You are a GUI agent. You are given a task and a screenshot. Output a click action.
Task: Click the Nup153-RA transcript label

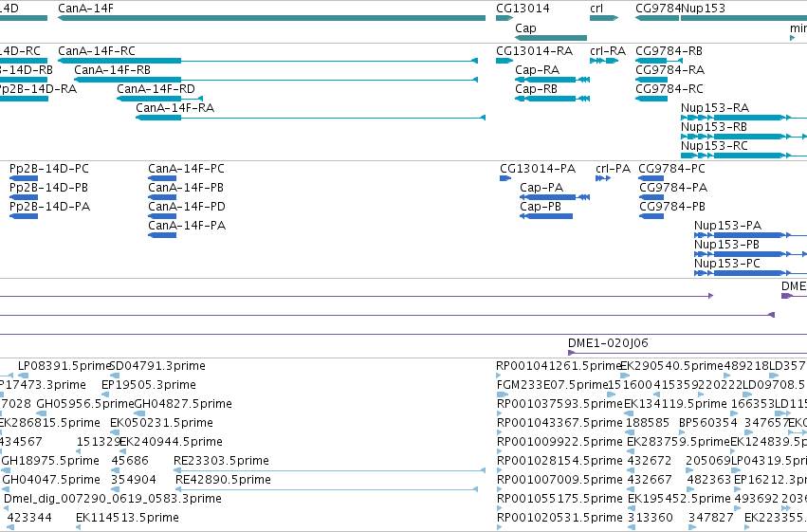coord(715,108)
